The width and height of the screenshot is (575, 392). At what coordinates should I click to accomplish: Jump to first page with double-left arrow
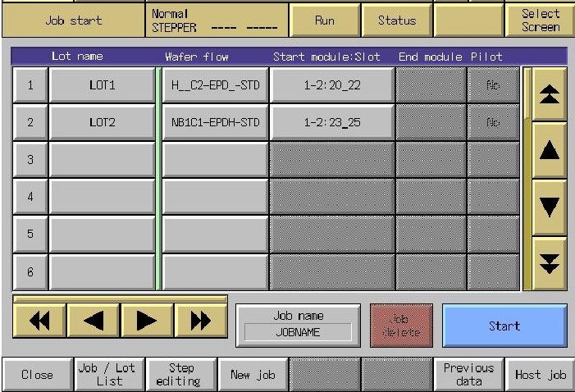pyautogui.click(x=40, y=321)
